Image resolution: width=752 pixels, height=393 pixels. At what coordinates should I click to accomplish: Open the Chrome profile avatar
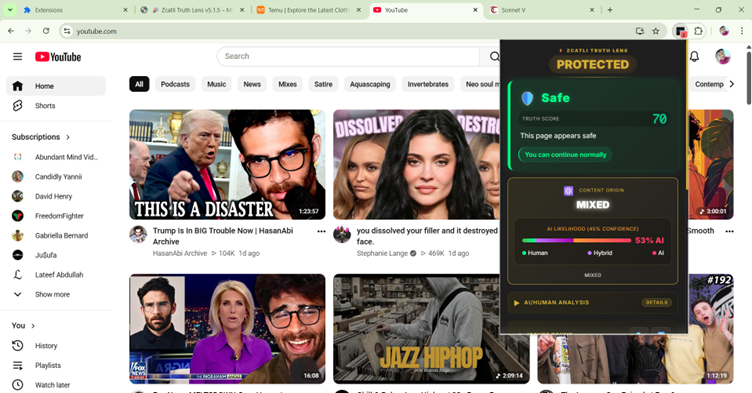(x=724, y=31)
